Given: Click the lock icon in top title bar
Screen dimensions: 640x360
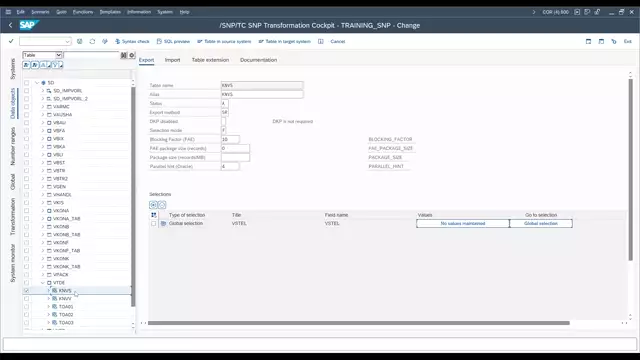Looking at the screenshot, I should click(597, 12).
